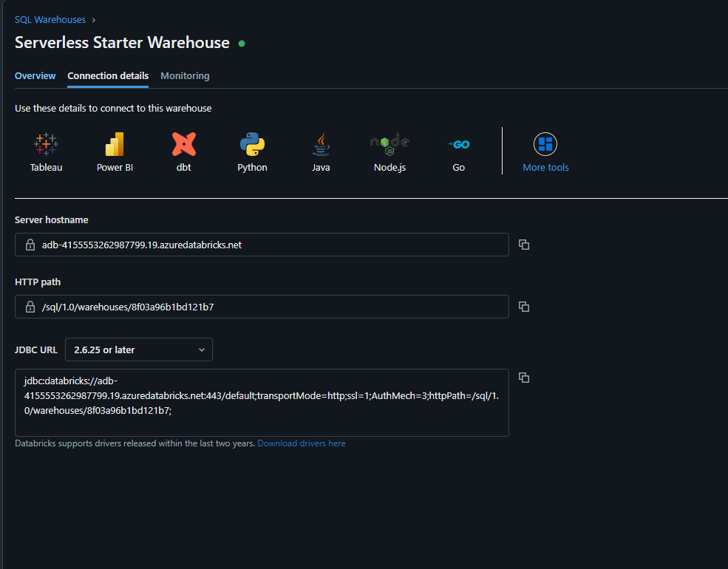Copy the HTTP path value

click(524, 307)
